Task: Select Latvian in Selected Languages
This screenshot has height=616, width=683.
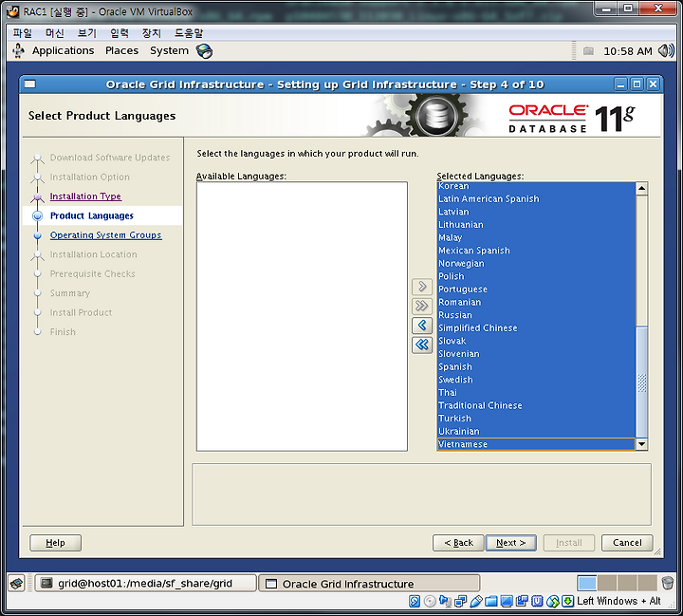Action: tap(536, 212)
